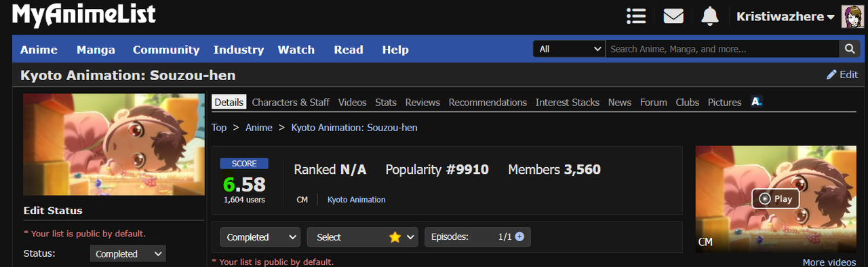Click the Kyoto Animation: Souzou-hen page title
This screenshot has height=267, width=868.
(128, 75)
